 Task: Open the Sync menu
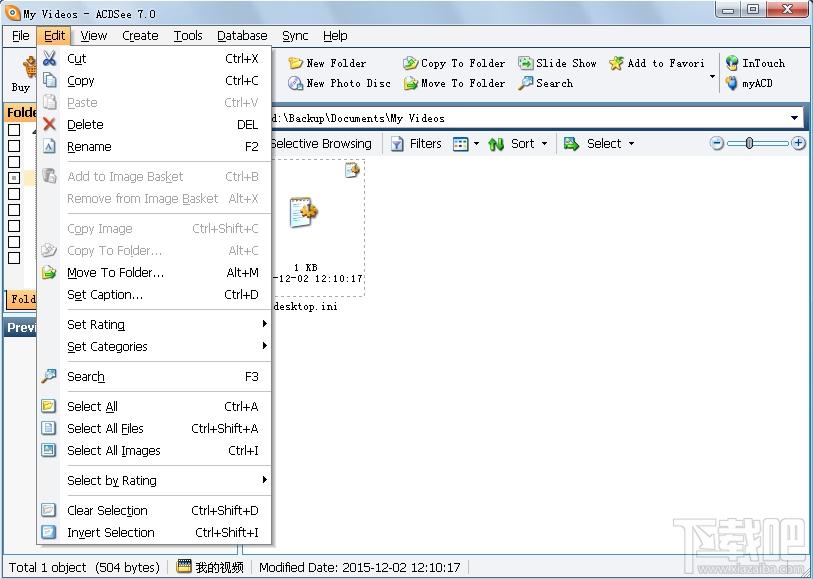tap(296, 36)
